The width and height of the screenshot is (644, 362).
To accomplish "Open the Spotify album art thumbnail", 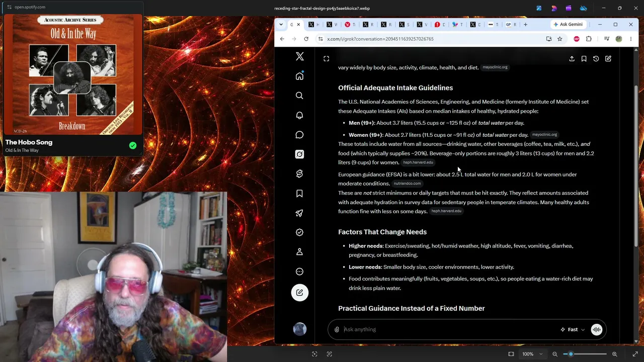I will [x=72, y=74].
